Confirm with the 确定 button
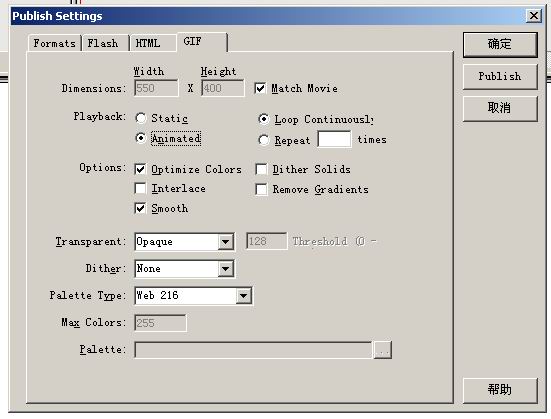 (x=500, y=44)
